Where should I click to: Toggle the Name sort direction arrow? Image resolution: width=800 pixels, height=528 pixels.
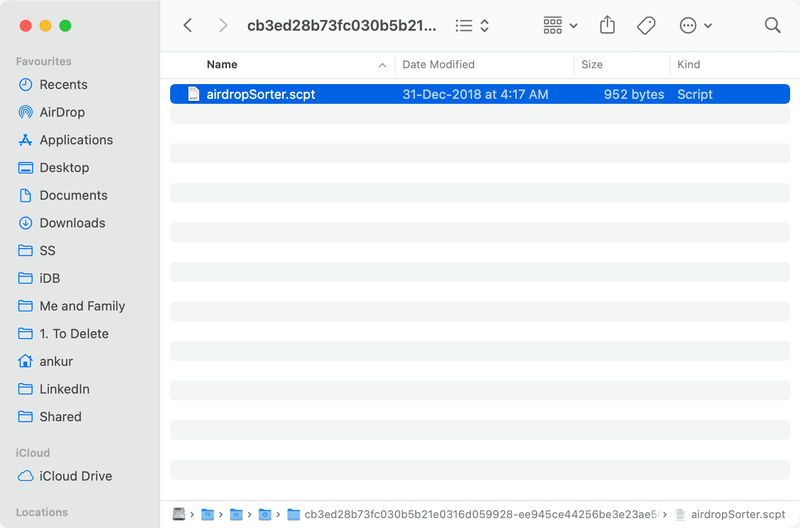(382, 65)
